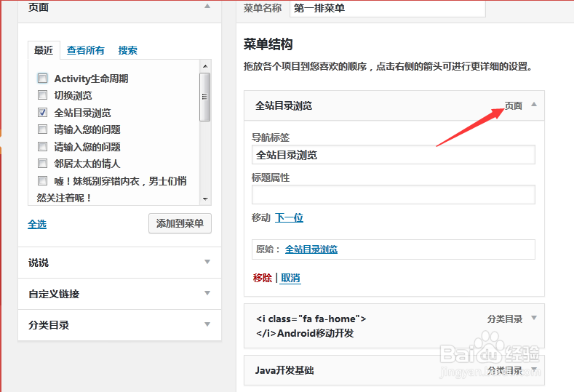
Task: Switch to the 查看所有 tab
Action: [86, 50]
